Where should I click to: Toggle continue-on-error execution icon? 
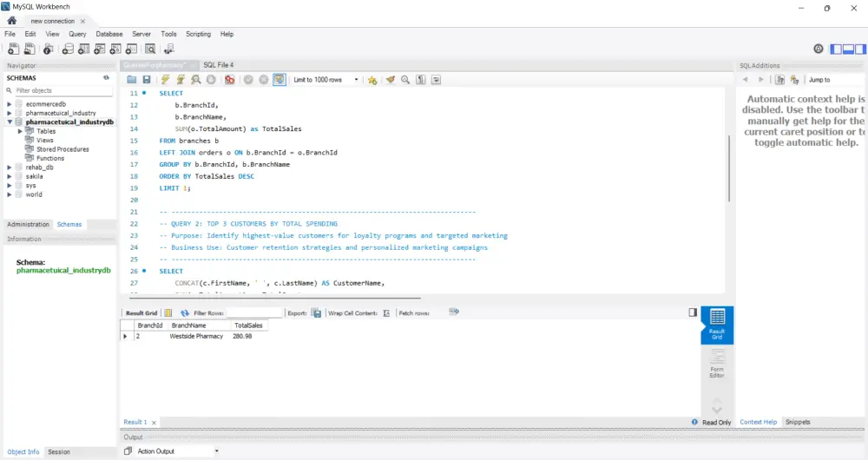(229, 80)
